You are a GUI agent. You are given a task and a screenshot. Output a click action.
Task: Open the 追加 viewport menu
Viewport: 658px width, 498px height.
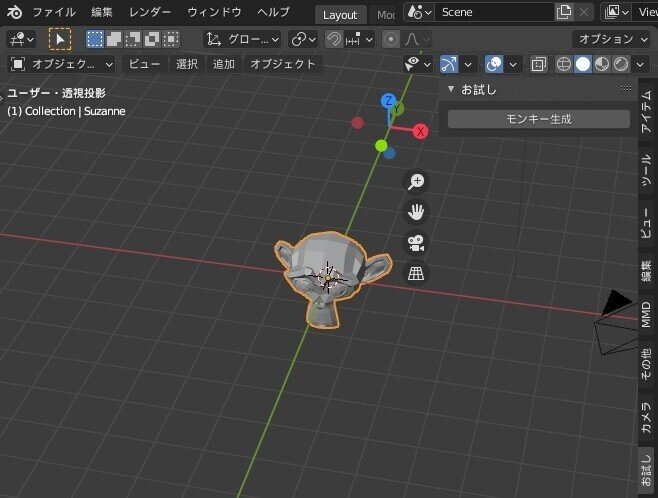(224, 64)
